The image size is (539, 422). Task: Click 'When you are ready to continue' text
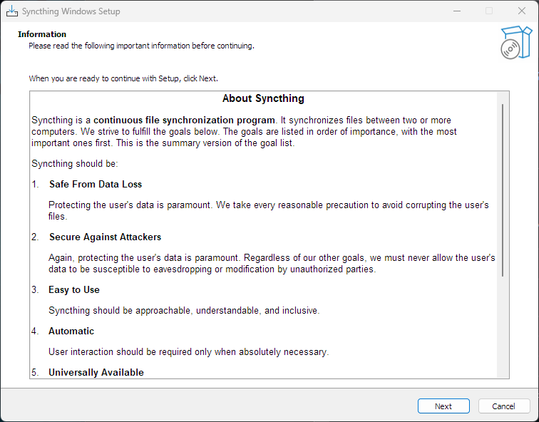coord(123,79)
